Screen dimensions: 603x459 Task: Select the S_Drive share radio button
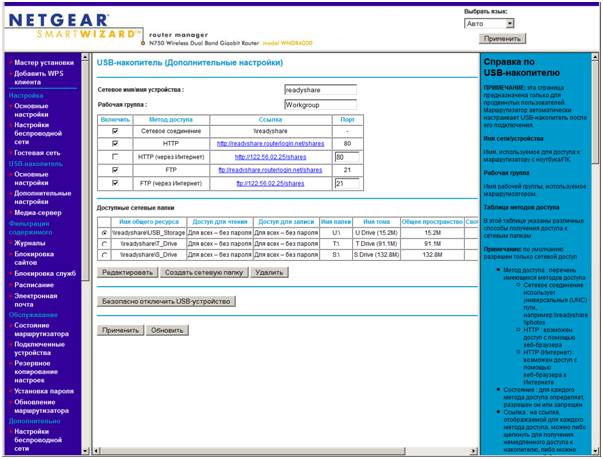[x=104, y=255]
